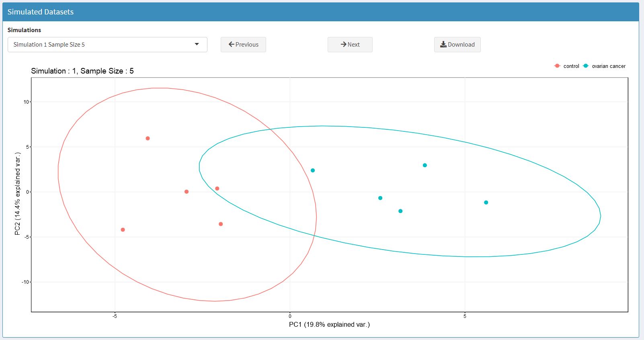Click the x-axis tick label -5
The height and width of the screenshot is (340, 644).
[115, 316]
